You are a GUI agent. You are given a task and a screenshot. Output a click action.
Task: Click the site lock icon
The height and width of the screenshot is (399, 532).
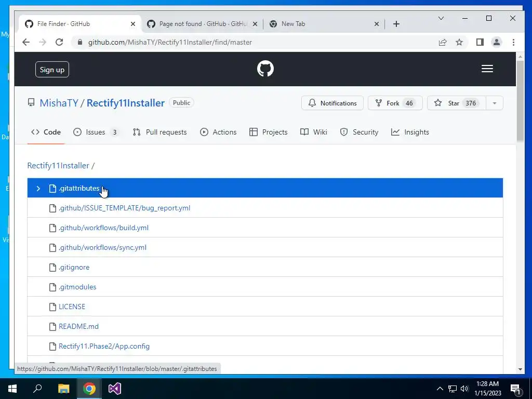click(80, 43)
